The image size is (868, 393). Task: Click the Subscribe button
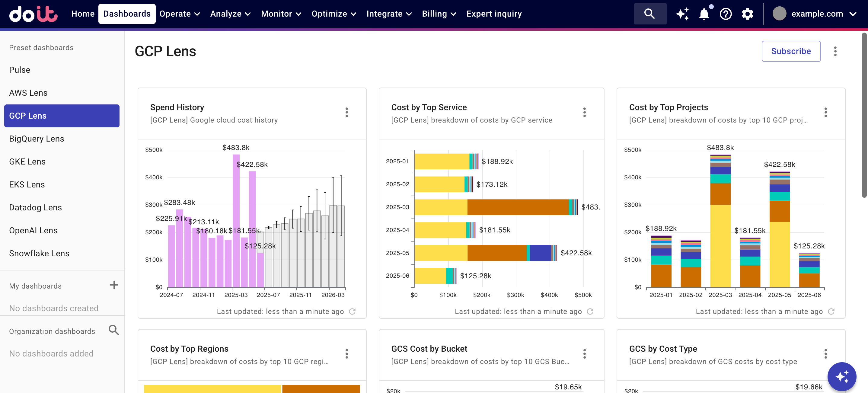point(791,51)
